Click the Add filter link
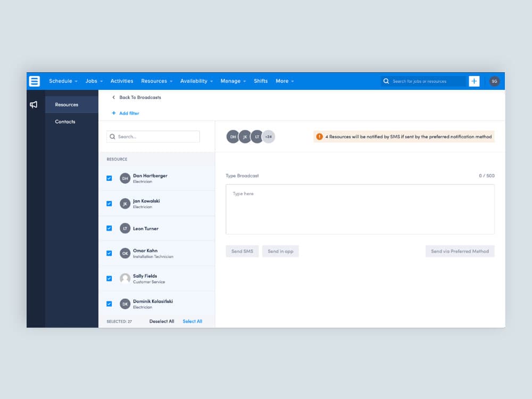The width and height of the screenshot is (532, 399). pyautogui.click(x=129, y=113)
